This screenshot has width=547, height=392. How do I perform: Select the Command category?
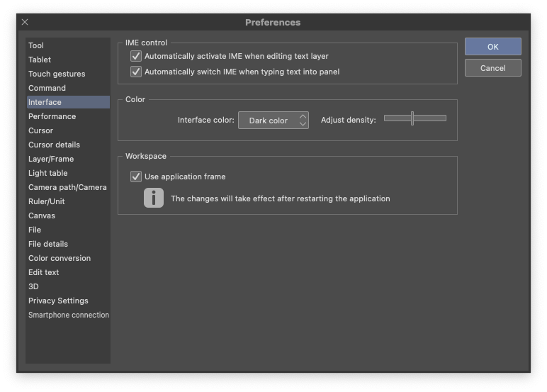[x=68, y=88]
